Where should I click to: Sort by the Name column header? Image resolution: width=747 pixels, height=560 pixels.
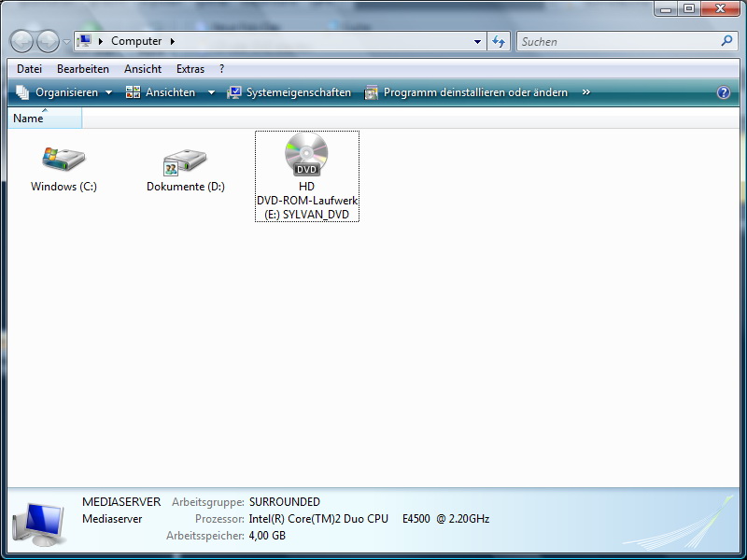[45, 119]
